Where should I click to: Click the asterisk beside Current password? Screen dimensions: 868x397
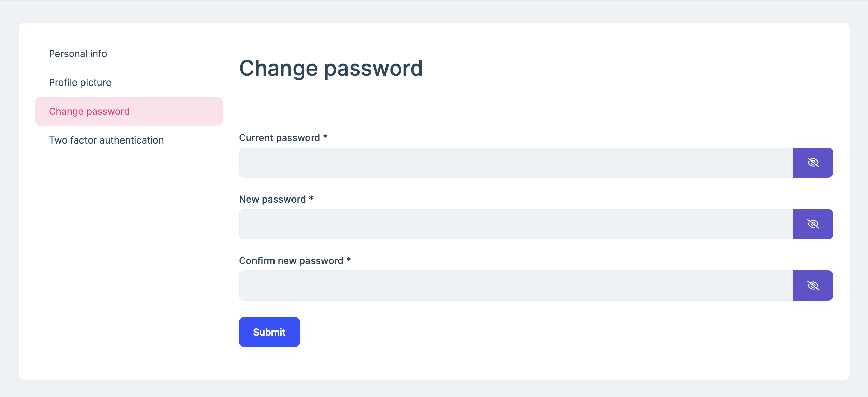click(x=325, y=137)
